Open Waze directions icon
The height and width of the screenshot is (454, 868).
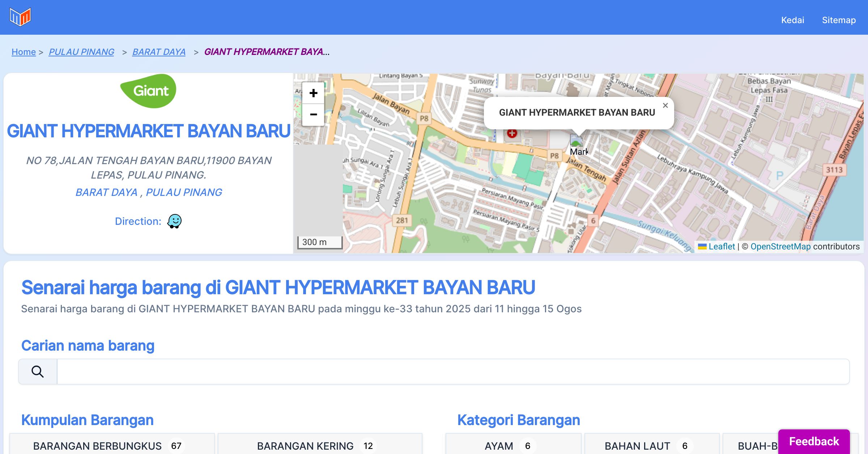174,221
